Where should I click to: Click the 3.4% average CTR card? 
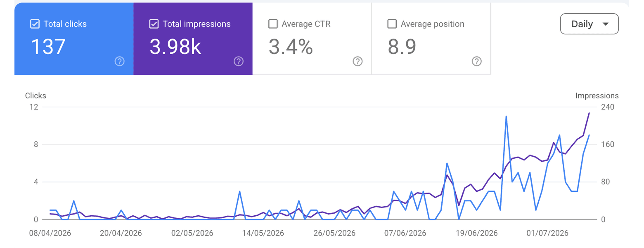point(312,39)
